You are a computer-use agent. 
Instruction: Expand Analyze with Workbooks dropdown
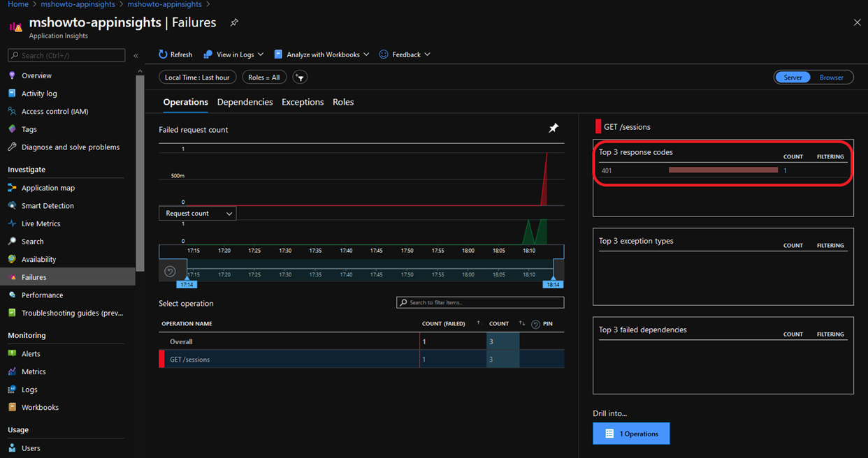point(322,54)
